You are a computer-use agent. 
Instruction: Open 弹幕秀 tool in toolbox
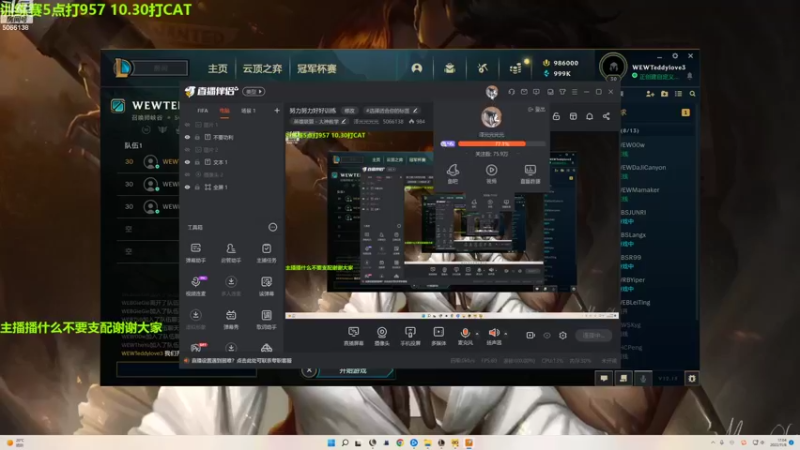[231, 319]
